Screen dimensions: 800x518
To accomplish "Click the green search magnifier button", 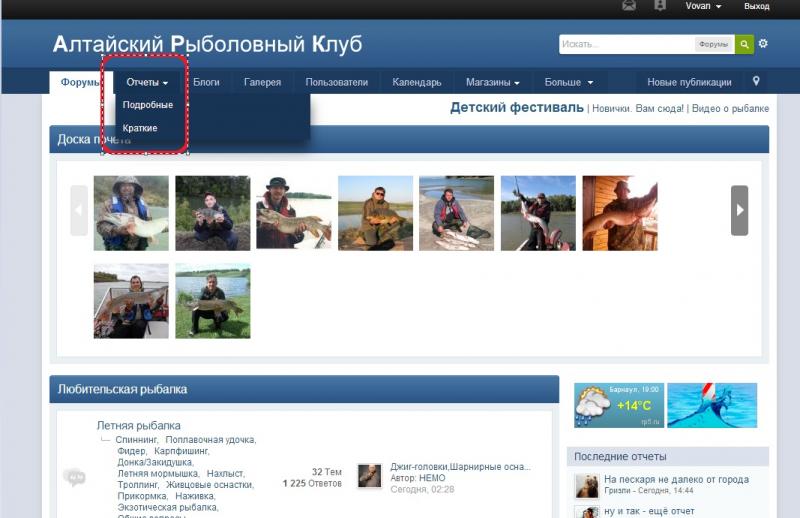I will 744,44.
